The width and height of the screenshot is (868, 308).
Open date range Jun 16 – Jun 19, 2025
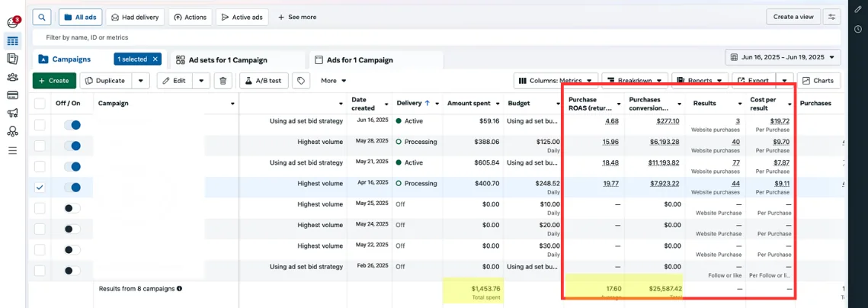pos(783,58)
